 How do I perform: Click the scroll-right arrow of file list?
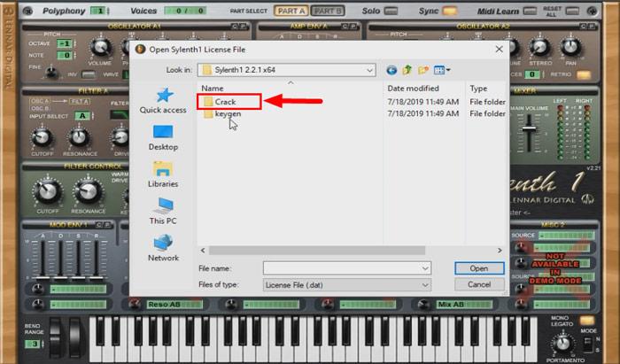tap(500, 251)
